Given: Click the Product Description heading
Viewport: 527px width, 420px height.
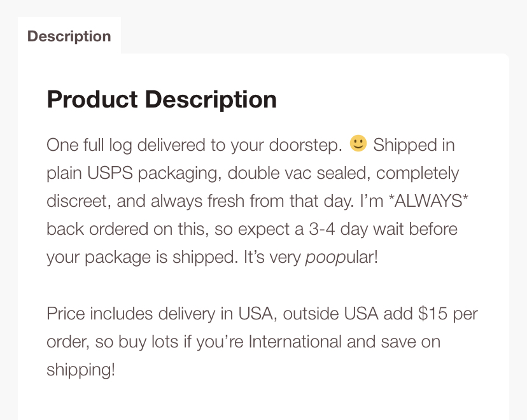Looking at the screenshot, I should click(x=162, y=99).
